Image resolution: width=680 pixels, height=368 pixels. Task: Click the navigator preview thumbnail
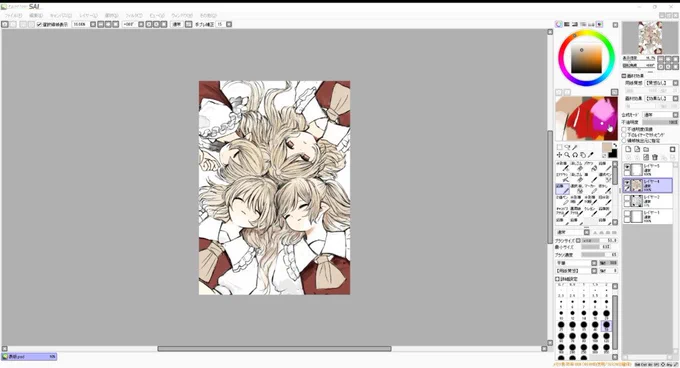click(x=650, y=38)
